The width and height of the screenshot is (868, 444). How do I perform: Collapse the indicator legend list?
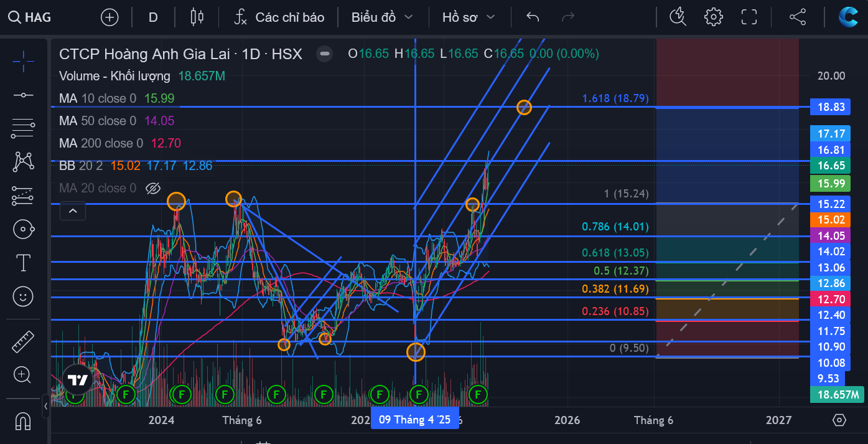pos(73,212)
